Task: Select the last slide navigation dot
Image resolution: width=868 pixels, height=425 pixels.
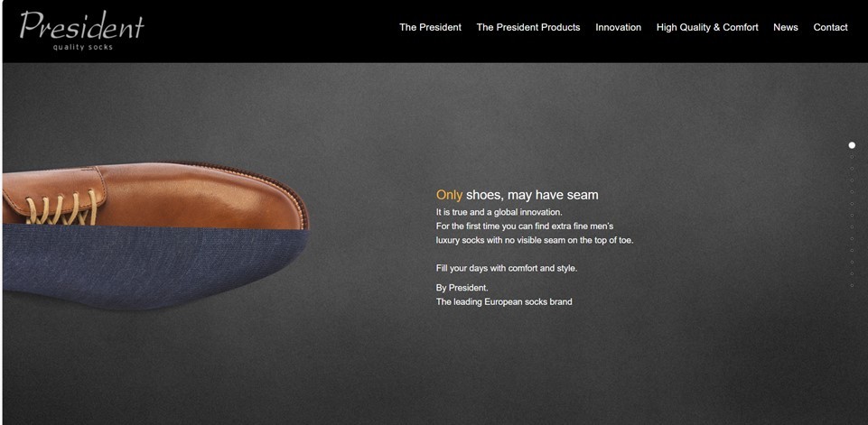Action: [x=852, y=285]
